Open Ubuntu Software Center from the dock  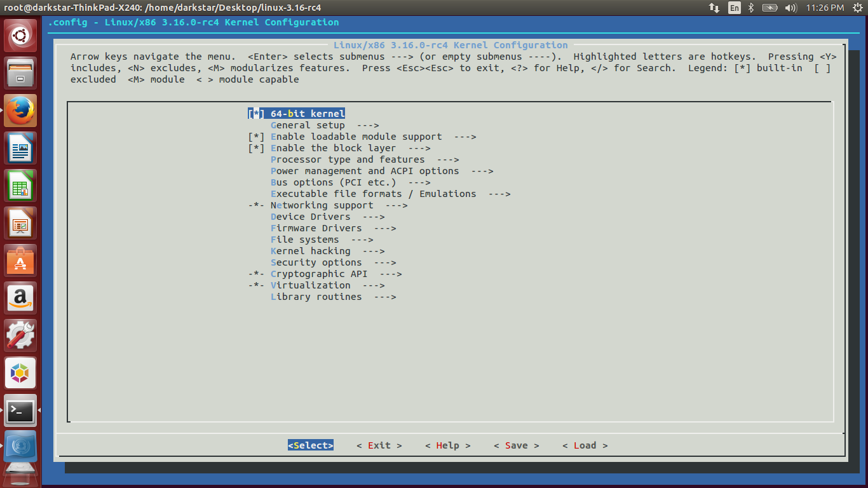[20, 261]
